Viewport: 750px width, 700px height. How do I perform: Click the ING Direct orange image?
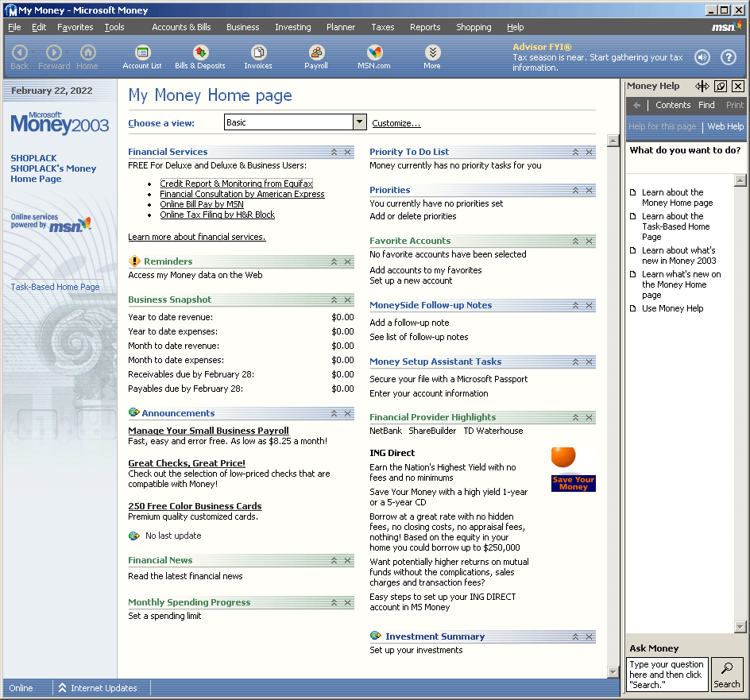point(563,457)
